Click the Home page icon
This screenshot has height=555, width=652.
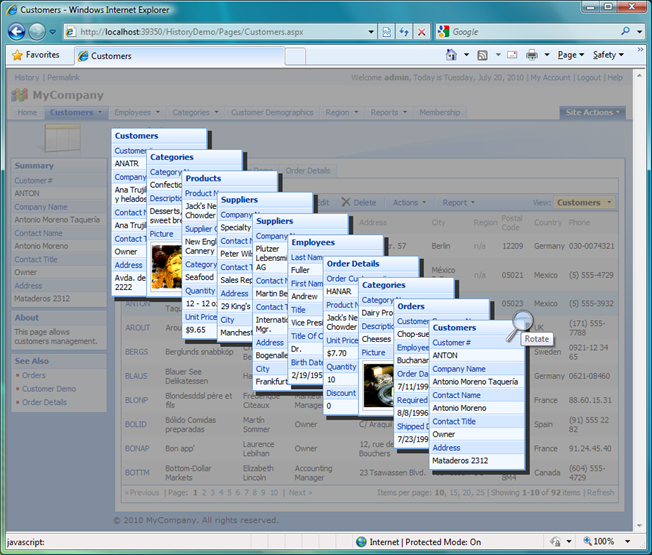tap(451, 54)
